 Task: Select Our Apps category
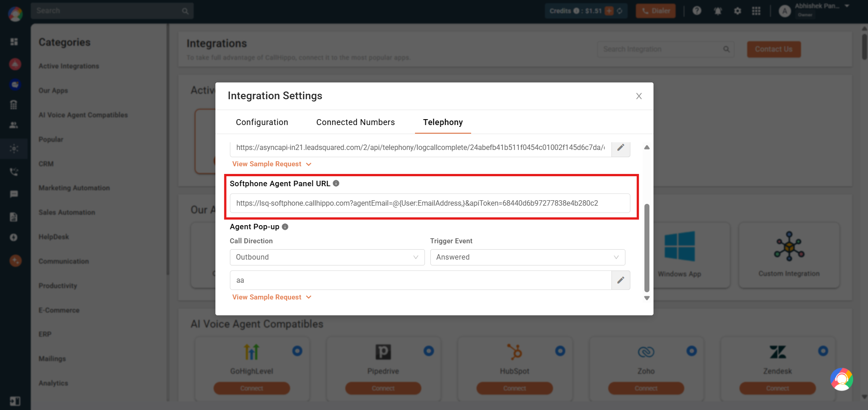(x=53, y=91)
